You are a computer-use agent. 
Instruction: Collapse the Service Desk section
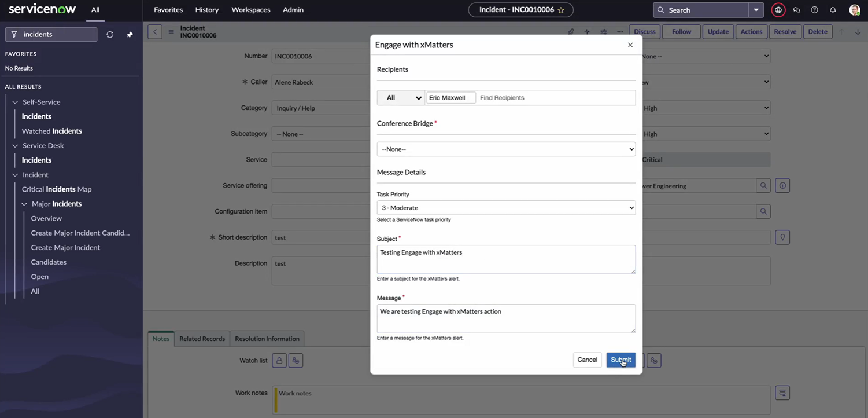[x=15, y=146]
